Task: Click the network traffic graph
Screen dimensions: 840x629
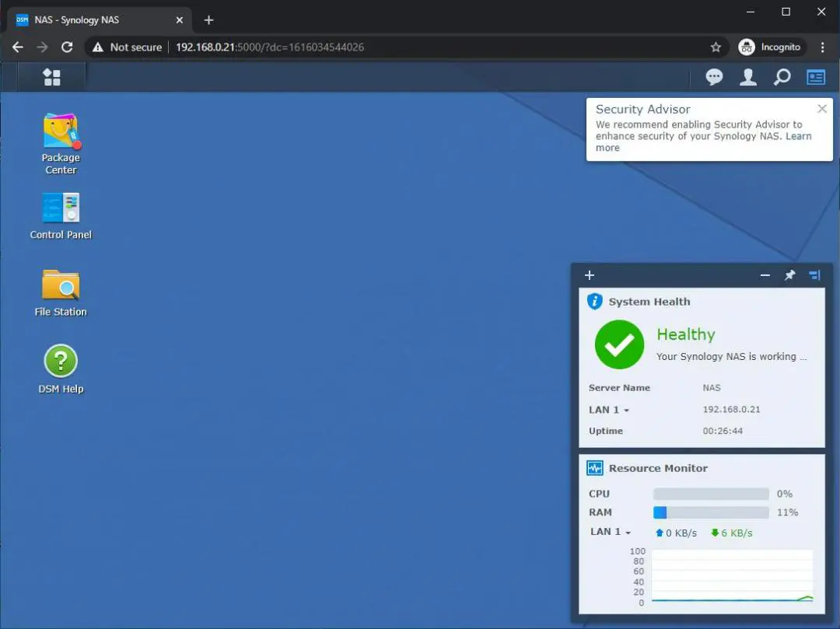Action: click(733, 576)
